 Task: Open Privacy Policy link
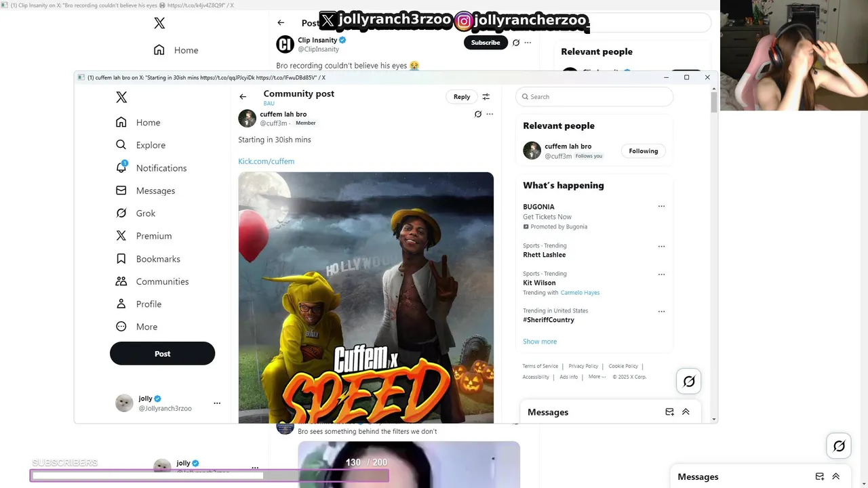(x=583, y=366)
